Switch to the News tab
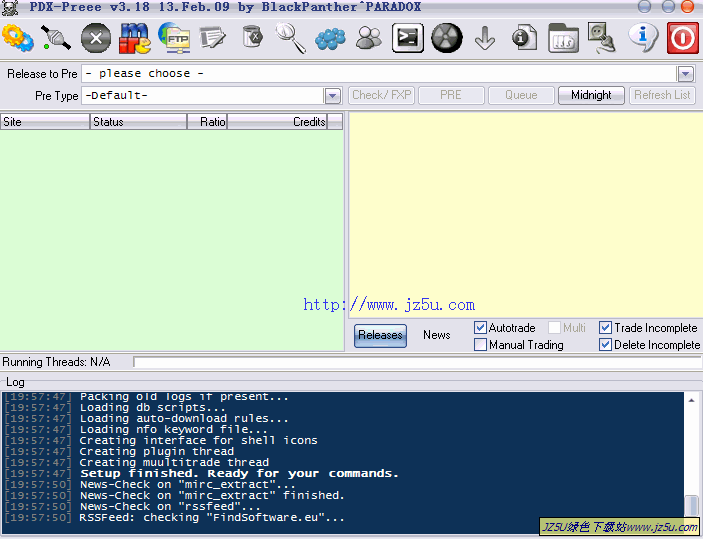Screen dimensions: 703x539 (436, 336)
